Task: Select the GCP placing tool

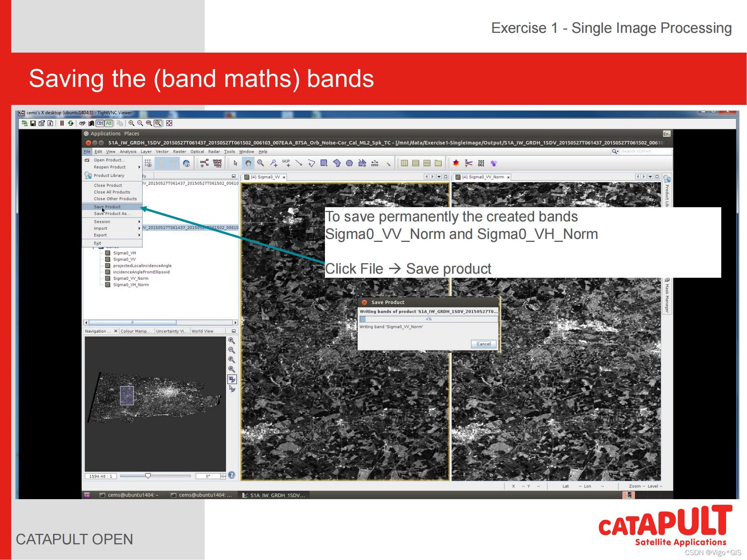Action: [286, 163]
